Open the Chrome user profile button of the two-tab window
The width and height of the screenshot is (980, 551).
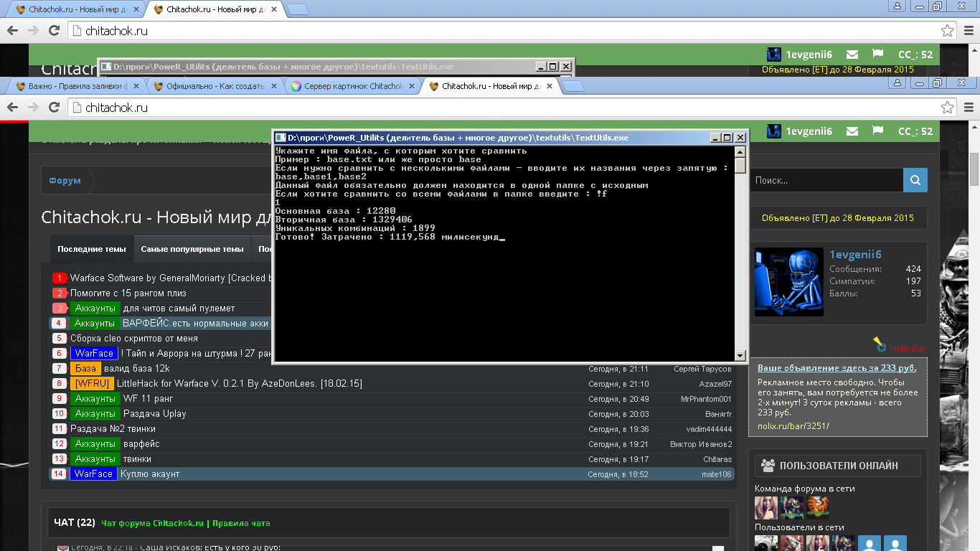(897, 6)
